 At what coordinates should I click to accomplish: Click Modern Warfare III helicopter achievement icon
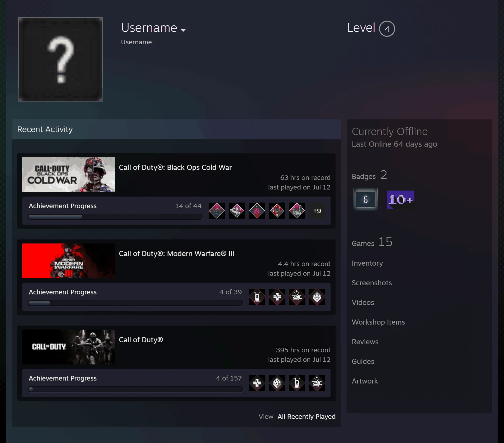pyautogui.click(x=297, y=297)
